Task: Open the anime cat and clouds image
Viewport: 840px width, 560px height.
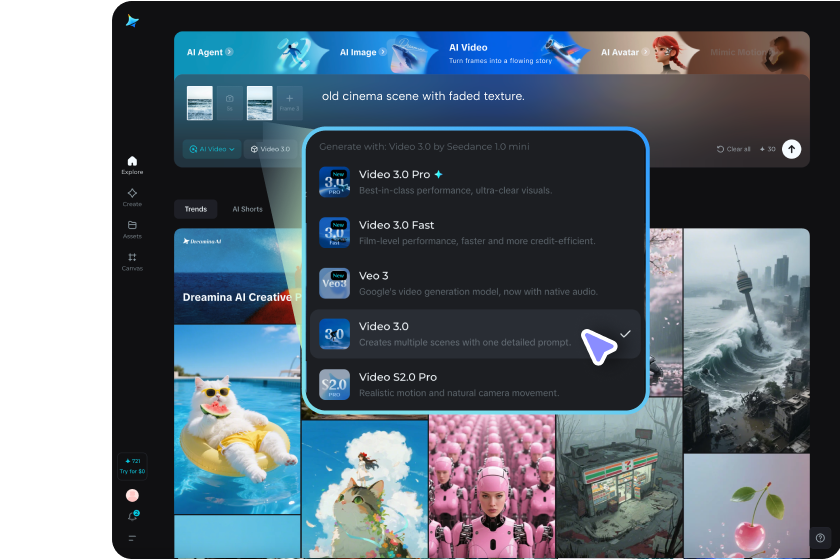Action: pos(365,489)
